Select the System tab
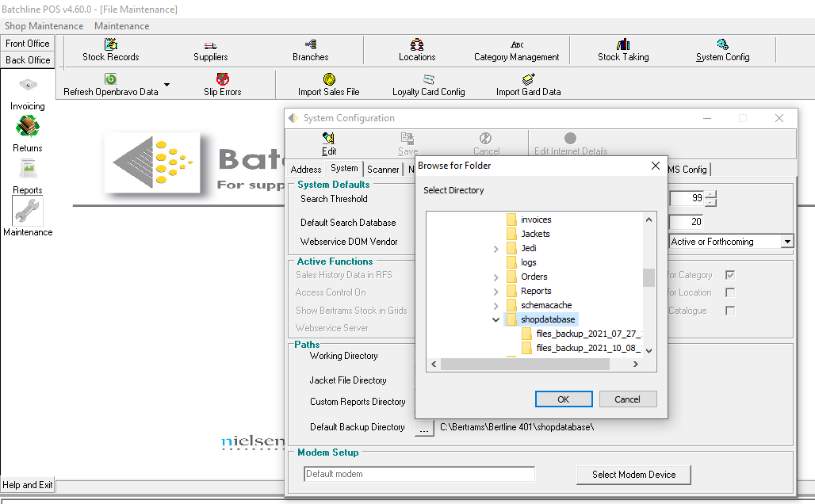The image size is (815, 504). [x=344, y=168]
